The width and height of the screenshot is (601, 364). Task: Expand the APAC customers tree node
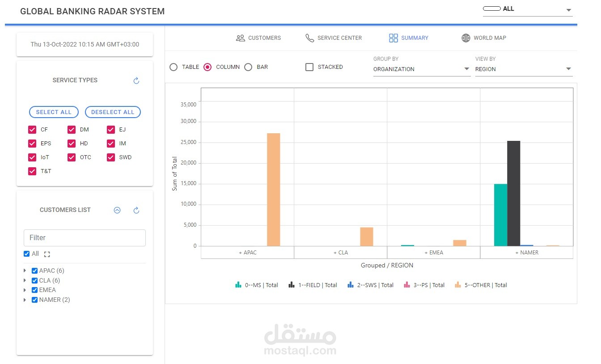(25, 271)
